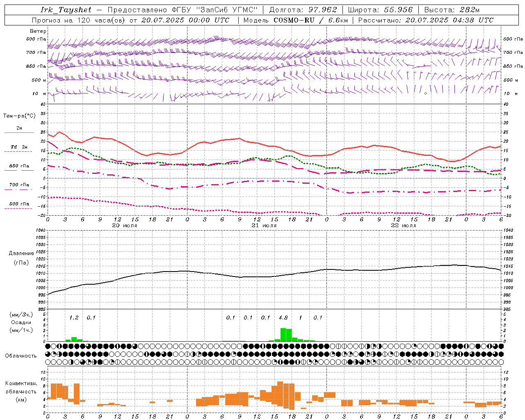The width and height of the screenshot is (525, 420).
Task: Click the 500 гПа temperature legend entry
Action: point(19,204)
